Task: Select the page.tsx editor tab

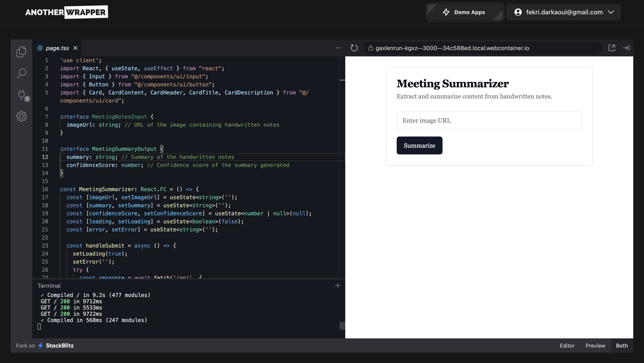Action: click(x=57, y=48)
